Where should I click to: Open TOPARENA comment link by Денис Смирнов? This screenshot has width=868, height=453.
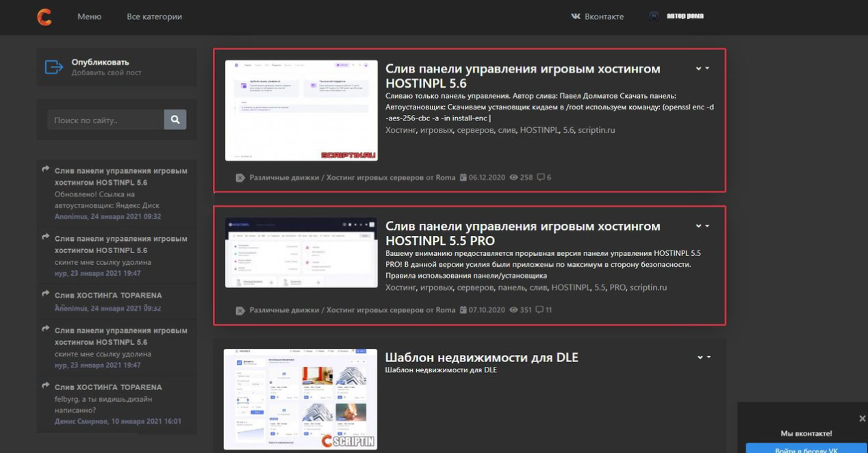point(108,387)
